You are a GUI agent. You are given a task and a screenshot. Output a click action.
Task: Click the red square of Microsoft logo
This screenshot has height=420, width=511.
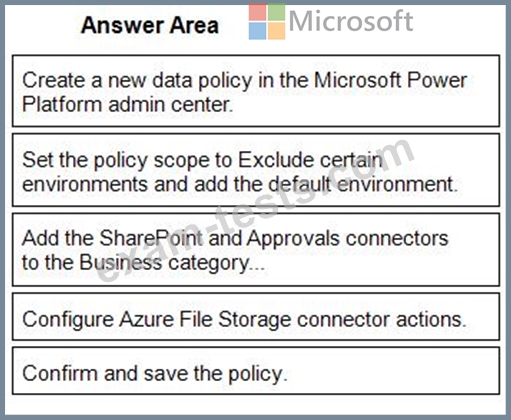click(257, 12)
